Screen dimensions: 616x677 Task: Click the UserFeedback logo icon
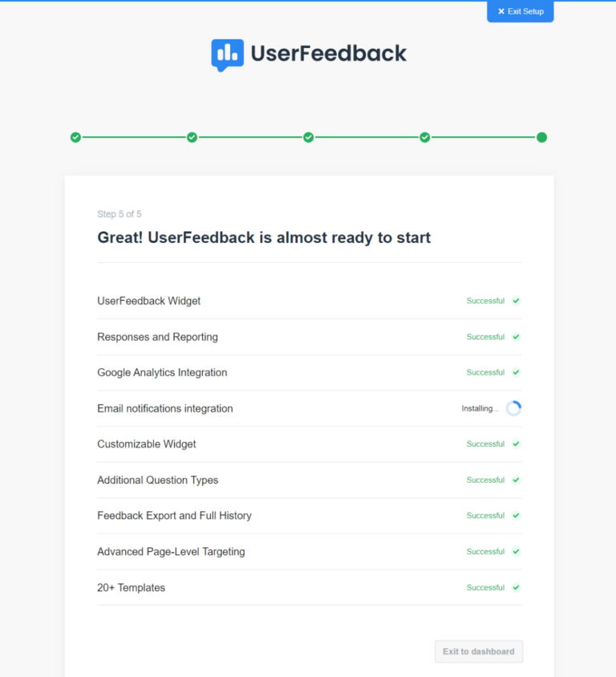tap(226, 54)
